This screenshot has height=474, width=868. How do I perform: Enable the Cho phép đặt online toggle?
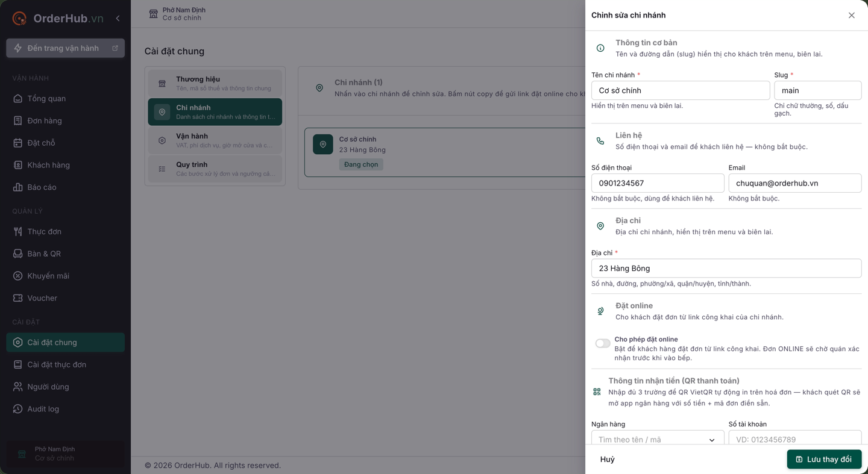(x=603, y=343)
